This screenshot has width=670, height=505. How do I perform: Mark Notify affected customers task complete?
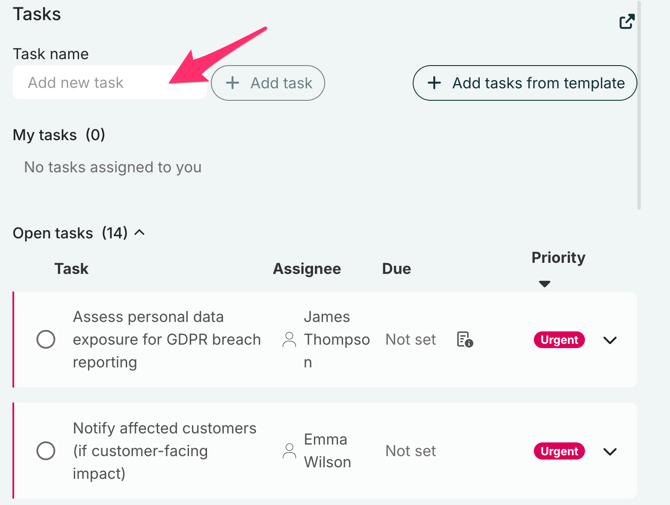coord(46,451)
